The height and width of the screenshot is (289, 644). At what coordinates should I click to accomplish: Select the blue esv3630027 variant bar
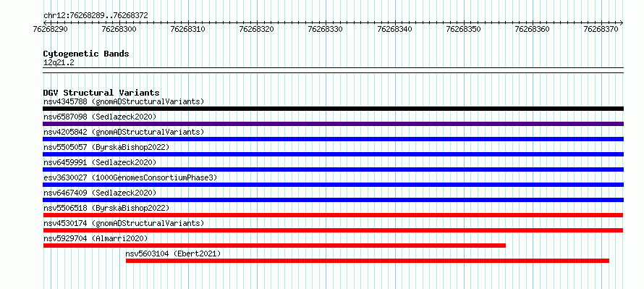coord(333,185)
